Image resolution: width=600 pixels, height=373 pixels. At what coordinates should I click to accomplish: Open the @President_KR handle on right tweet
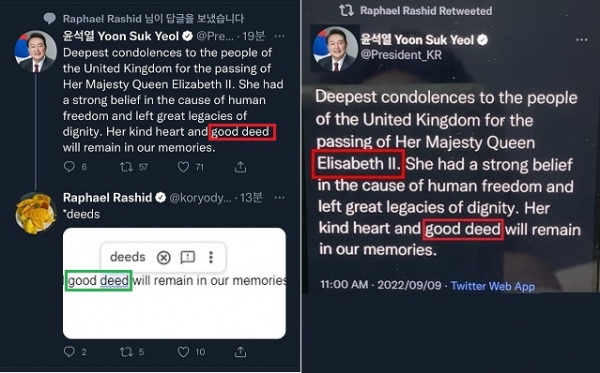tap(401, 55)
